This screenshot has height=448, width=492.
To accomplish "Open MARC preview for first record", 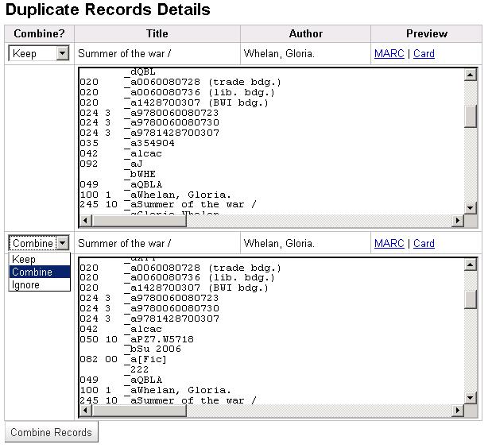I will tap(389, 54).
